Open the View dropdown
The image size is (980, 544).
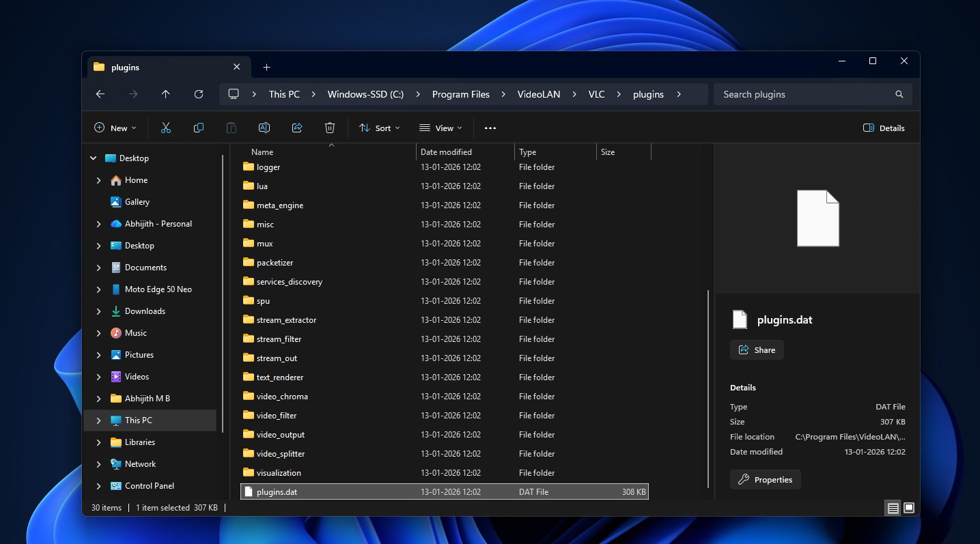coord(440,128)
